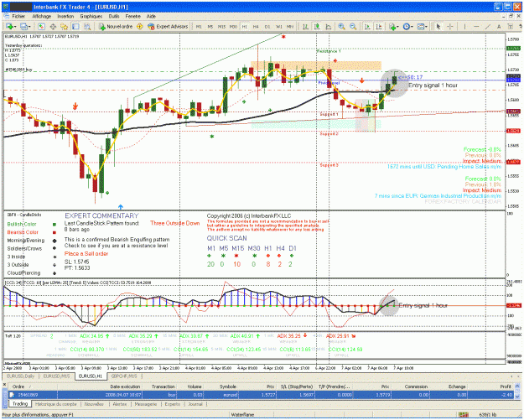Open the Aide menu
The width and height of the screenshot is (524, 420).
click(151, 16)
